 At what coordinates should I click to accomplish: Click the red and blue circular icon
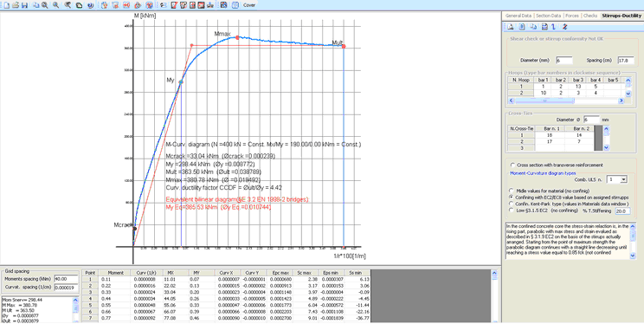149,5
